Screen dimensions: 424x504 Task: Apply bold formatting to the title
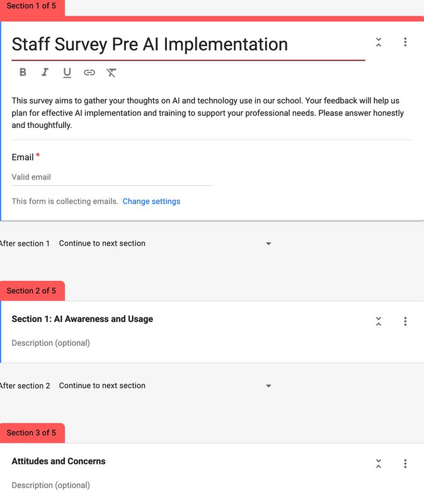[23, 72]
